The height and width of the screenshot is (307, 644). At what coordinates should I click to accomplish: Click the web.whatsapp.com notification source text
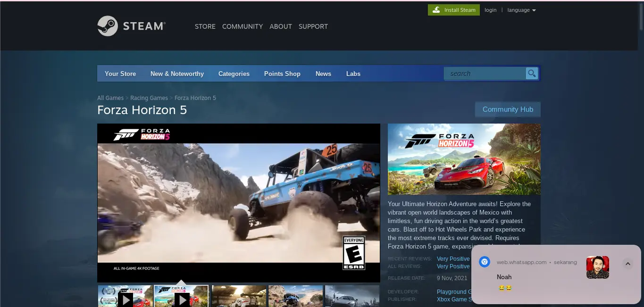tap(521, 262)
